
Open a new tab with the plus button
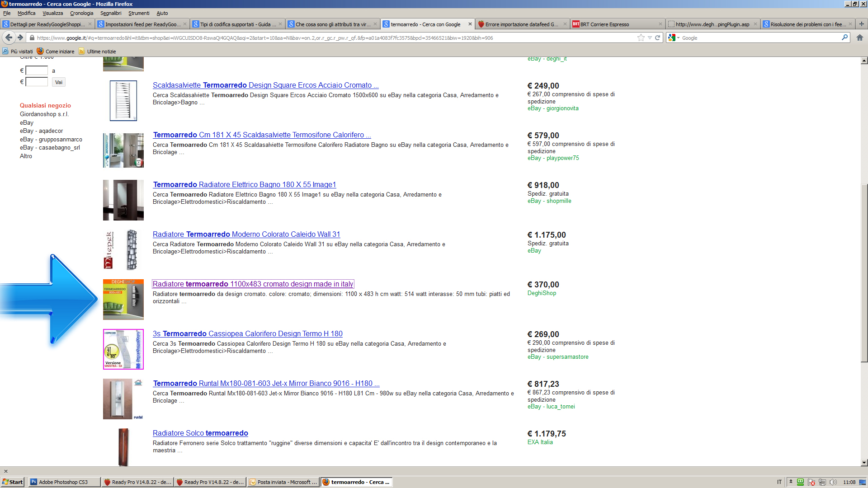coord(861,24)
